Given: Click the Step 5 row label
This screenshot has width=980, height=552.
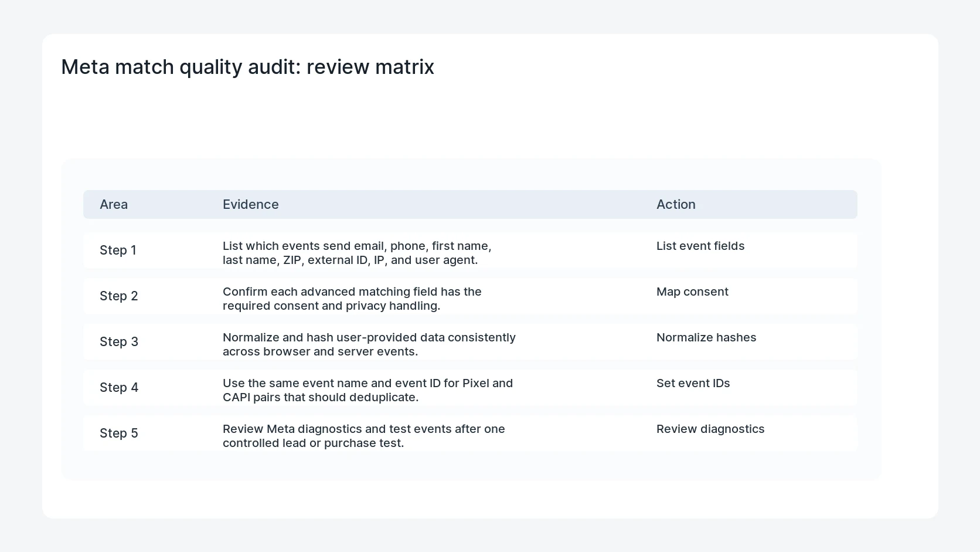Looking at the screenshot, I should pyautogui.click(x=119, y=433).
